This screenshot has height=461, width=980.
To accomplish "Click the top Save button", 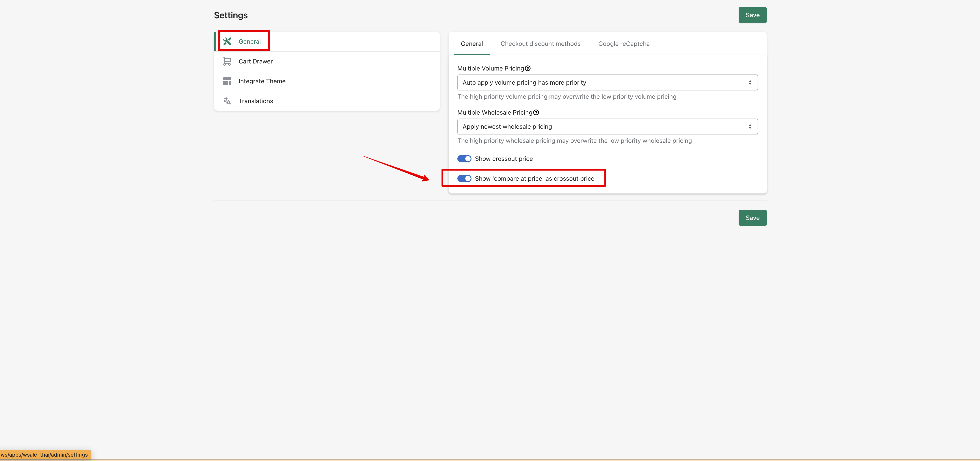I will coord(753,15).
